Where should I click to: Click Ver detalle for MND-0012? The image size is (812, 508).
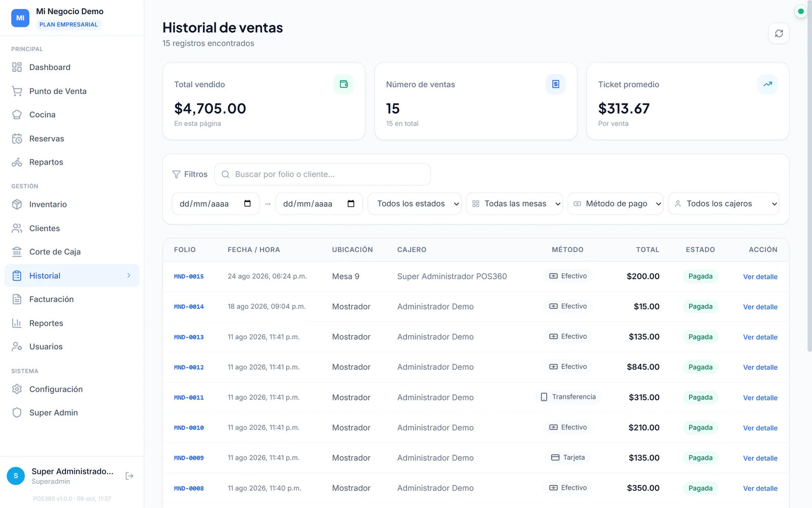[x=760, y=367]
